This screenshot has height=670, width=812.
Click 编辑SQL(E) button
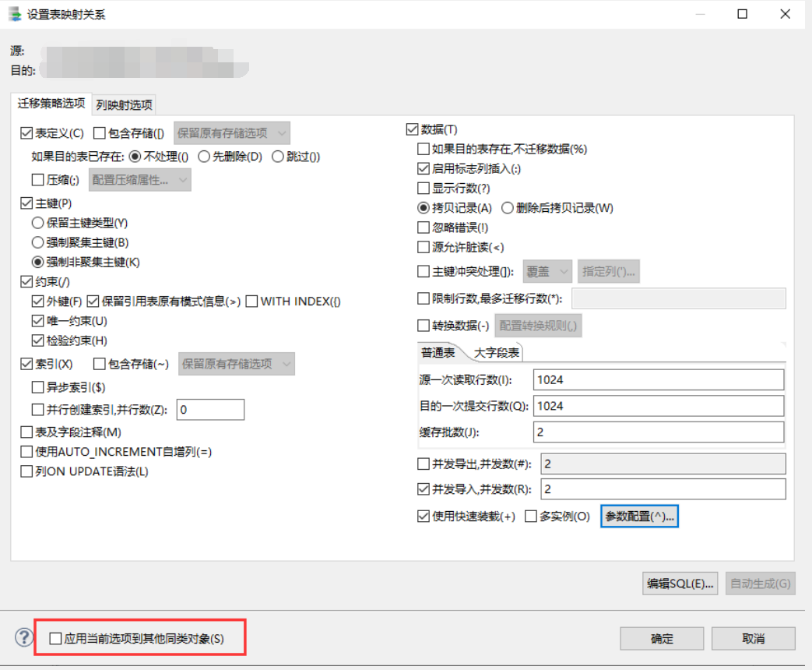680,584
